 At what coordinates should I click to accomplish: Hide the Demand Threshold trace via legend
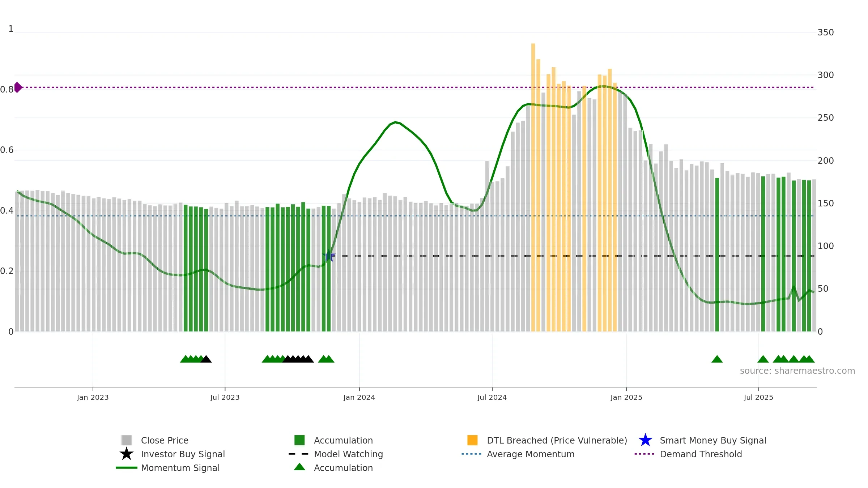click(x=701, y=454)
